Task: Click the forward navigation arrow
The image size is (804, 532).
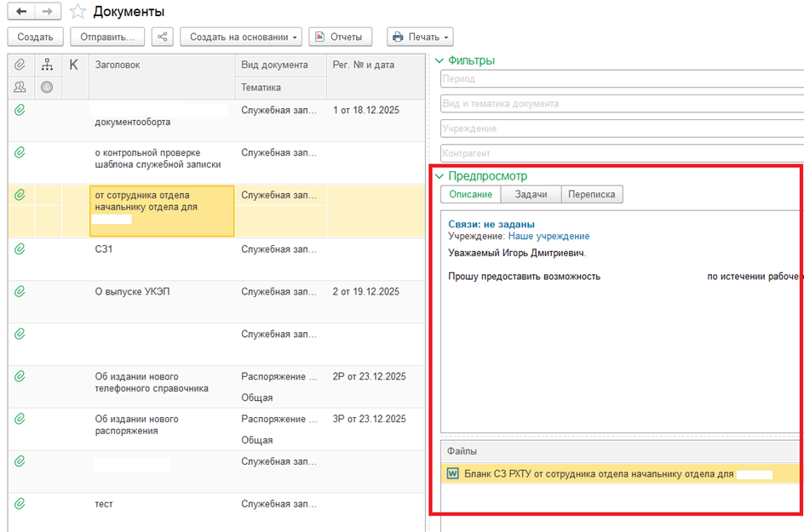Action: tap(48, 11)
